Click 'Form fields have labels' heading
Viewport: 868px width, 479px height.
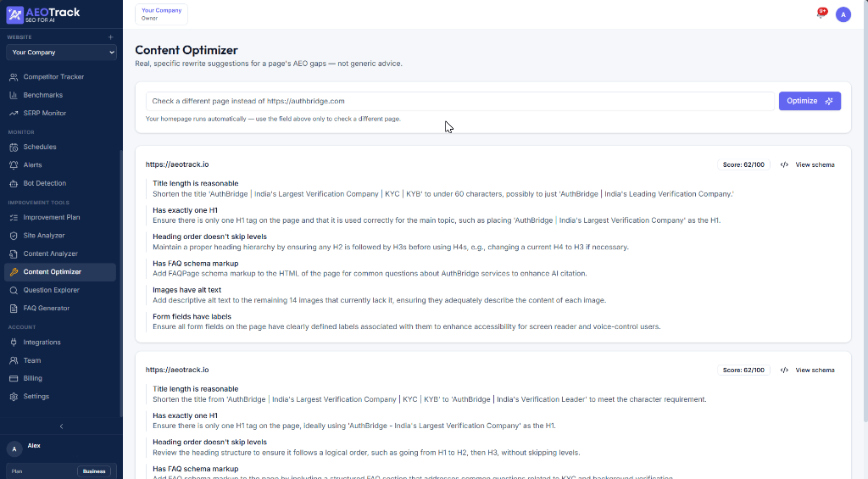click(192, 317)
